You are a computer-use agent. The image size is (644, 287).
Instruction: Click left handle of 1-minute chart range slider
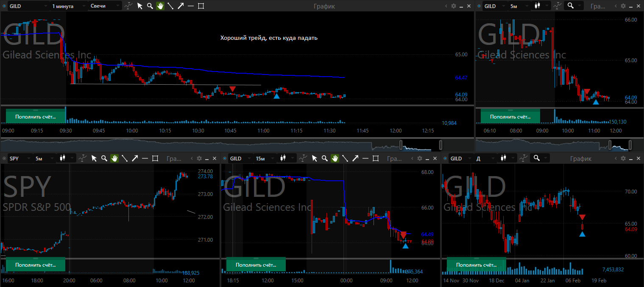(401, 145)
